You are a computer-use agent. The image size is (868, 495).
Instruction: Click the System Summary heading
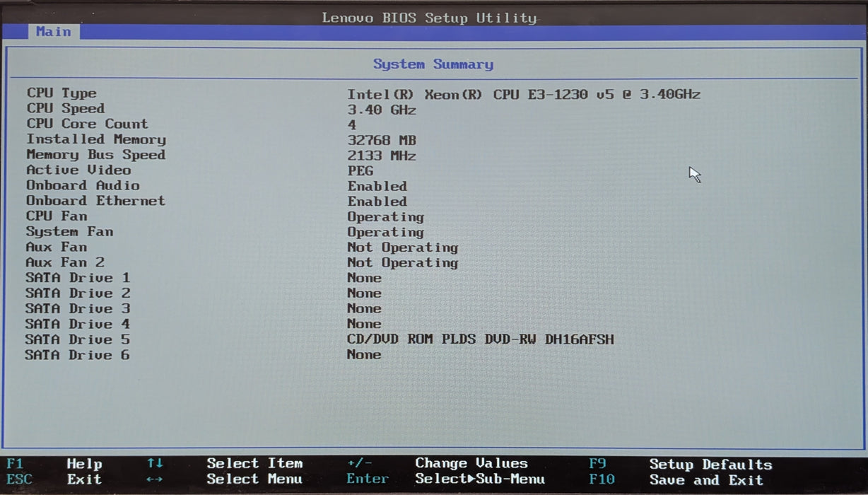pos(433,64)
